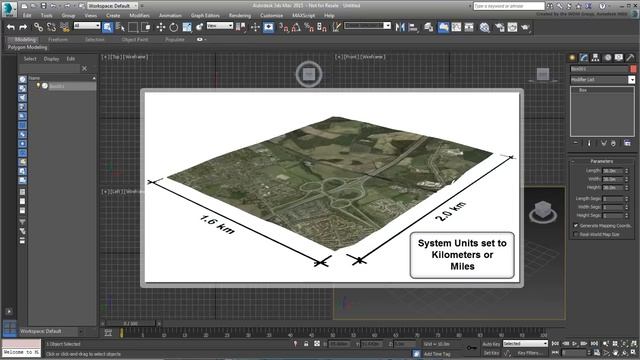Activate the Select and Scale tool

tap(187, 27)
